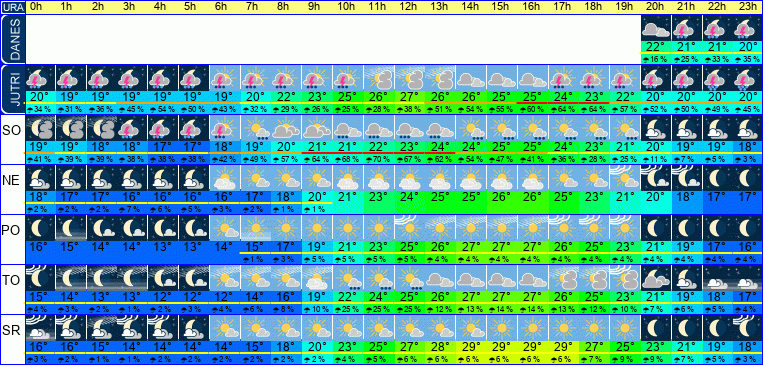The width and height of the screenshot is (763, 365).
Task: Click the TO day row label
Action: (x=11, y=280)
